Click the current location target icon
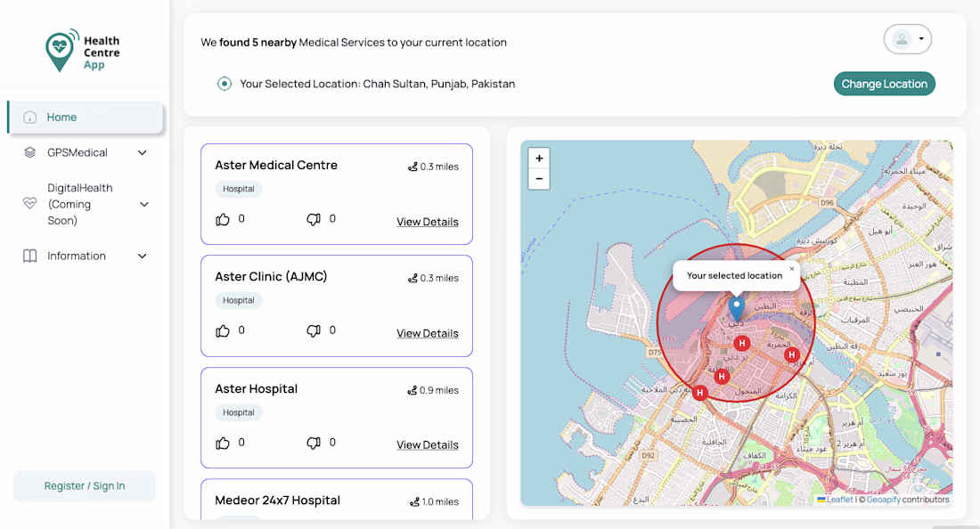The width and height of the screenshot is (980, 529). coord(225,84)
